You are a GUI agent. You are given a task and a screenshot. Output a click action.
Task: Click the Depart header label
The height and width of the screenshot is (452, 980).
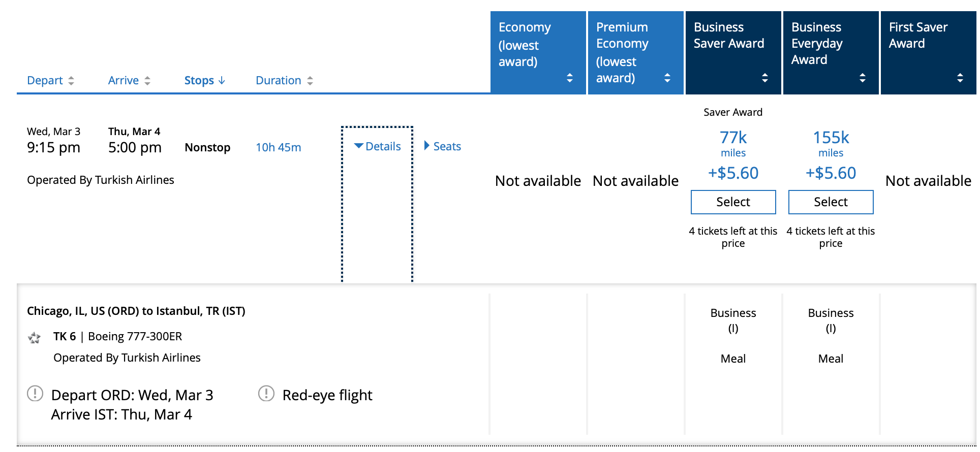tap(45, 80)
